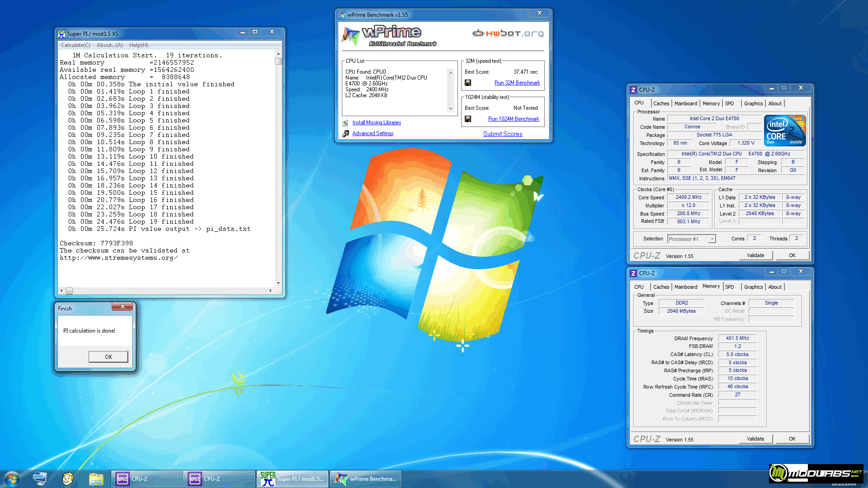Click the DRAM Frequency value 401.5 MHz

(x=737, y=338)
